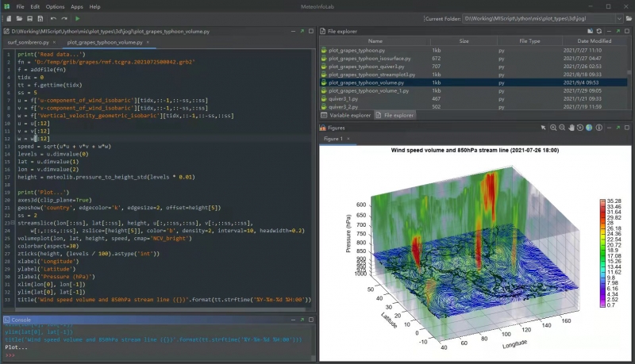
Task: Open the Apps menu
Action: click(77, 6)
